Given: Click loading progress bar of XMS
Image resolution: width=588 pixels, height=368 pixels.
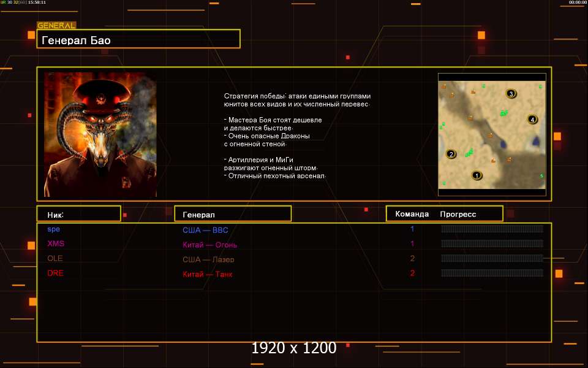Looking at the screenshot, I should click(492, 243).
